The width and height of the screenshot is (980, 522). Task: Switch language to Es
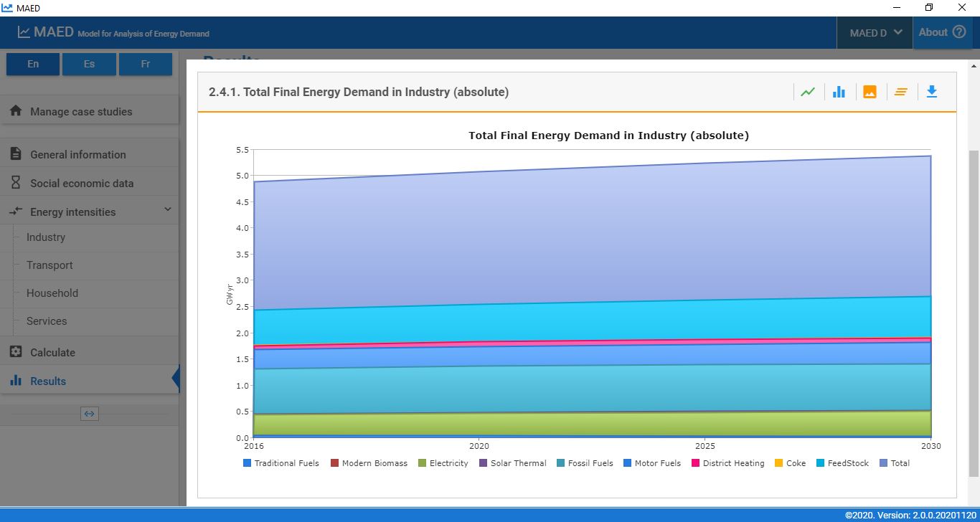tap(89, 64)
